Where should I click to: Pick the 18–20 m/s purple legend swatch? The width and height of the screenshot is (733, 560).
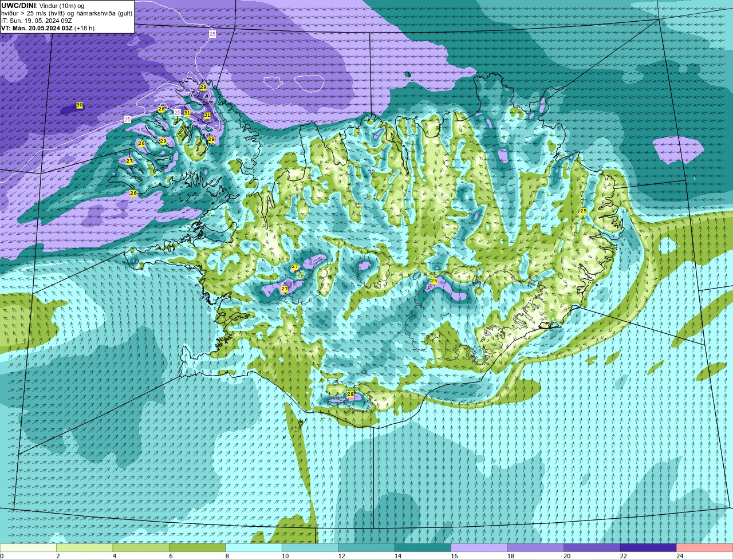(536, 547)
